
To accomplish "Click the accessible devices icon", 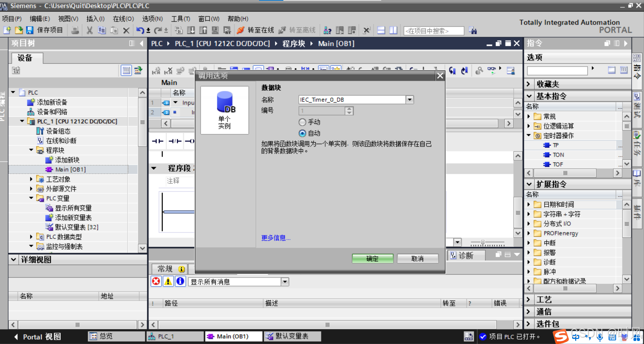I will point(327,30).
